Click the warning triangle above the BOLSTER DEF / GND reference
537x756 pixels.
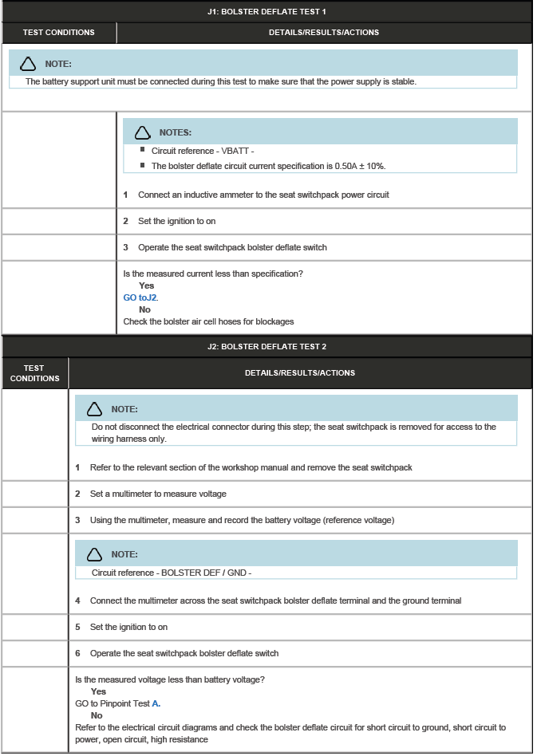tap(95, 554)
